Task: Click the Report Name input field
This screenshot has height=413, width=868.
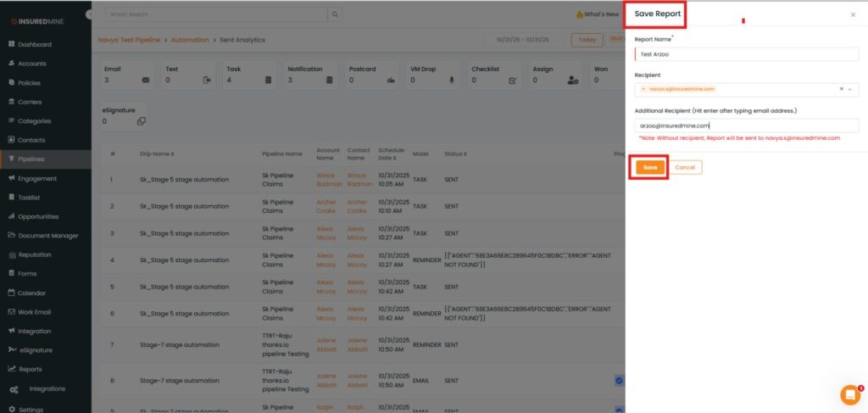Action: pyautogui.click(x=746, y=53)
